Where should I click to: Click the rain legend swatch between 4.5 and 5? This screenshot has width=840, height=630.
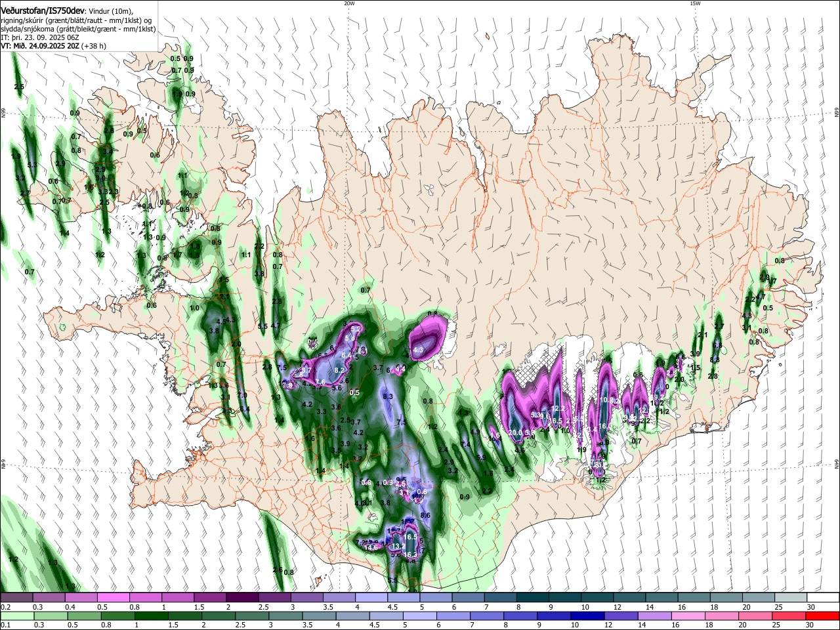(x=387, y=616)
